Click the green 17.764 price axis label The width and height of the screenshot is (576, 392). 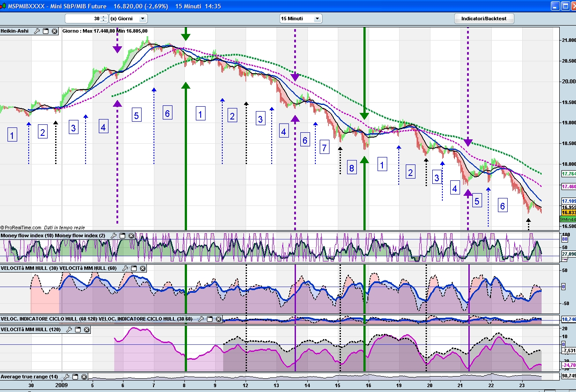[568, 174]
